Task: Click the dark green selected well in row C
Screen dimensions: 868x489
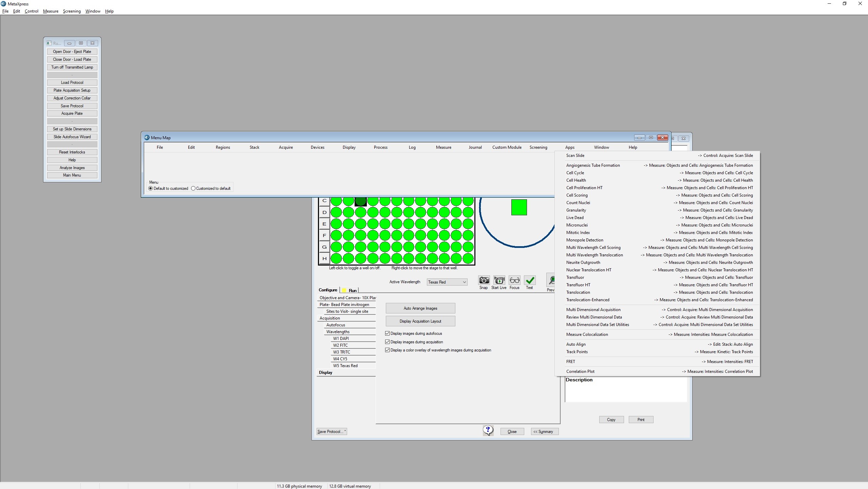Action: pyautogui.click(x=360, y=201)
